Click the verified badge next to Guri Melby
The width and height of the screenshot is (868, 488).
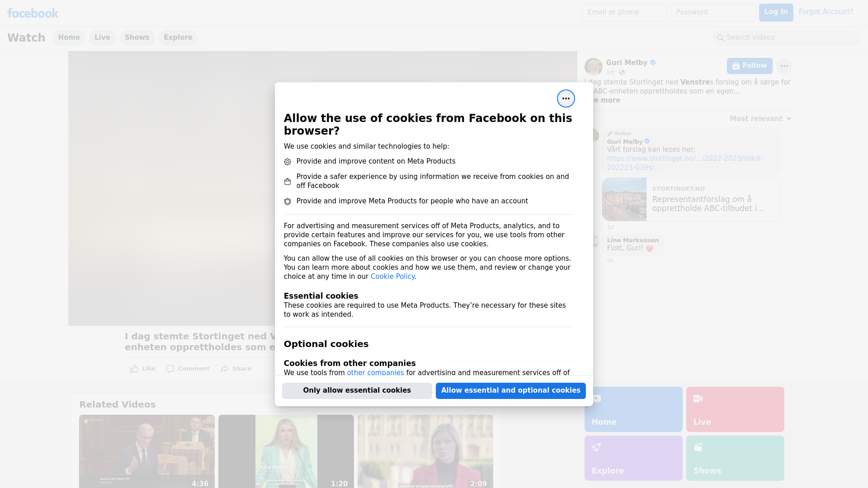click(x=653, y=63)
